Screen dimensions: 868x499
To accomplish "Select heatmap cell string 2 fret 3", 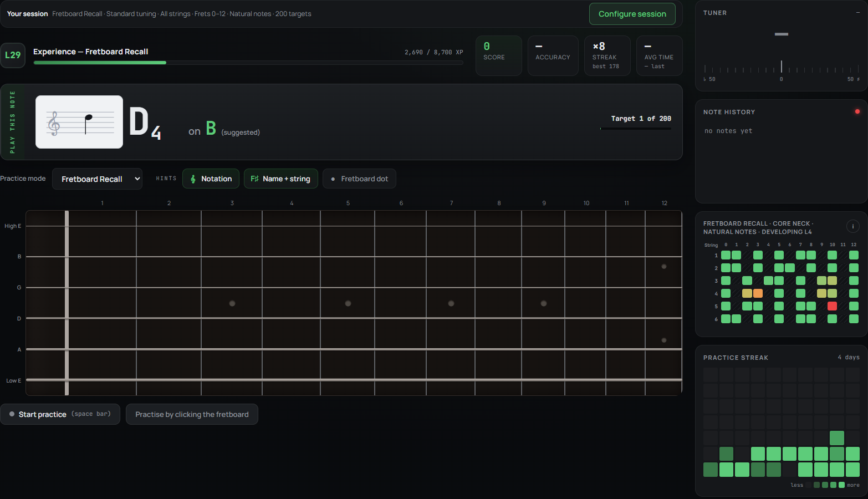I will [758, 268].
